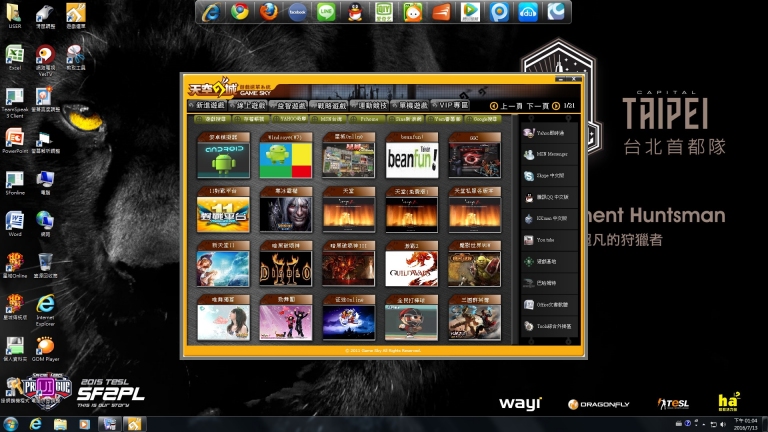Image resolution: width=768 pixels, height=432 pixels.
Task: Open YouTube in the sidebar
Action: tap(549, 240)
